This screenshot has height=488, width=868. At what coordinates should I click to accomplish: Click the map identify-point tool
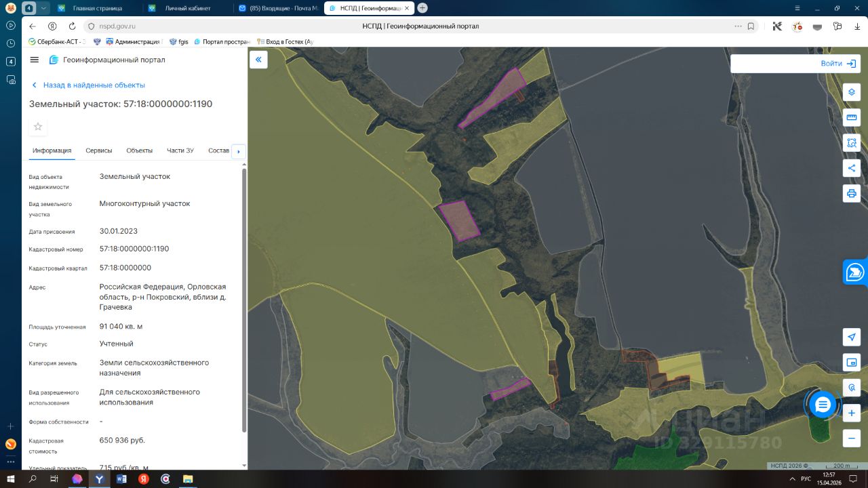(x=852, y=388)
